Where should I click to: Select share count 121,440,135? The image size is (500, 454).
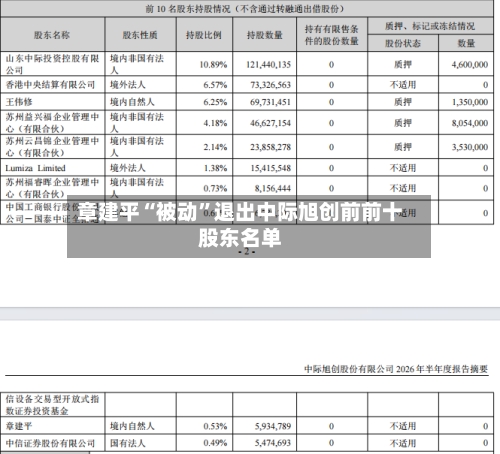(268, 65)
